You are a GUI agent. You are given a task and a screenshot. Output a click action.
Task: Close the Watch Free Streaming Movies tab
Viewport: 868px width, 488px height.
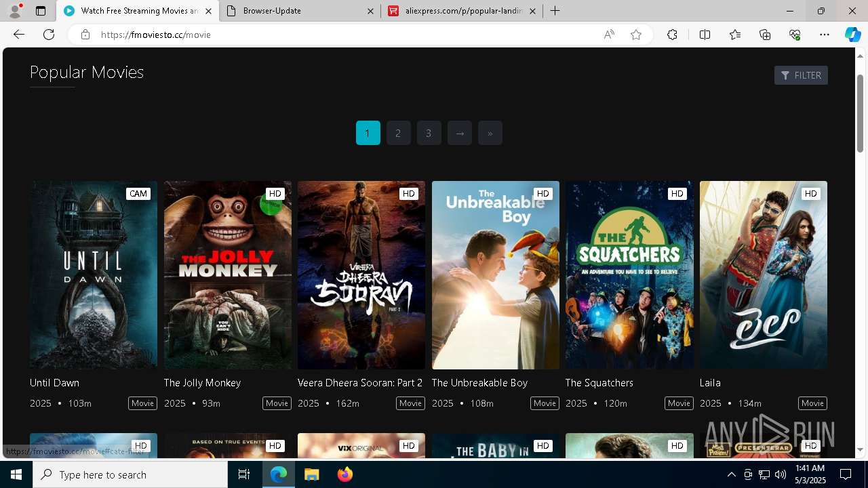[x=209, y=11]
